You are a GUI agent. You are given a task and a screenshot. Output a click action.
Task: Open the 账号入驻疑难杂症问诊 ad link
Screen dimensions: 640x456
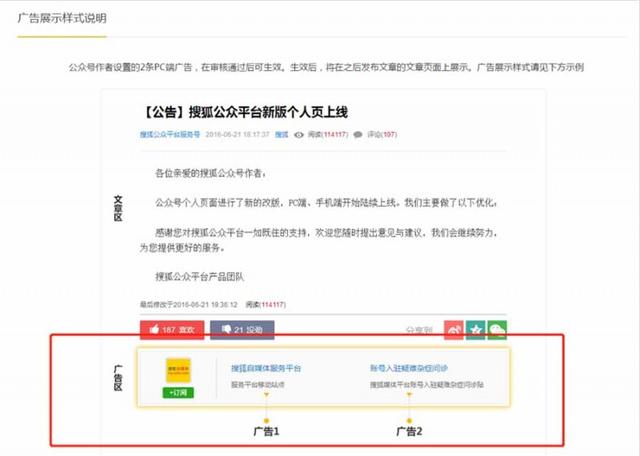409,368
